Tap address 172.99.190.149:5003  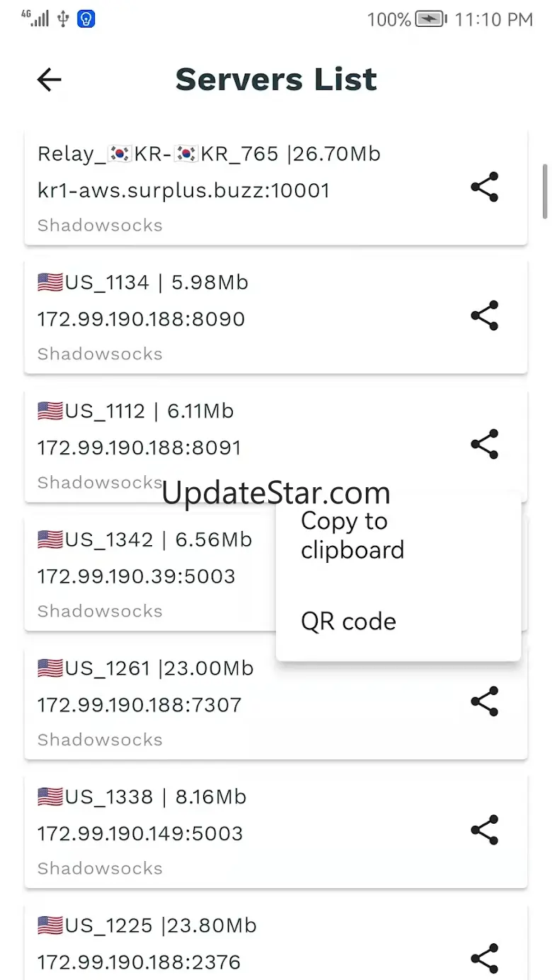(140, 834)
